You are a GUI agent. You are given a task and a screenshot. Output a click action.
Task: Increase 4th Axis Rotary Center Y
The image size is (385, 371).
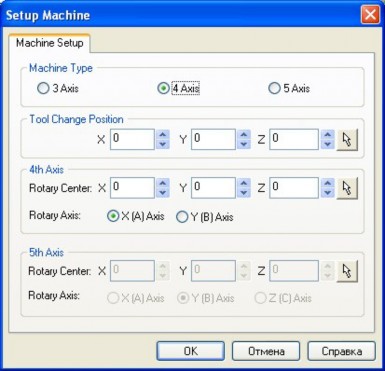[x=244, y=183]
